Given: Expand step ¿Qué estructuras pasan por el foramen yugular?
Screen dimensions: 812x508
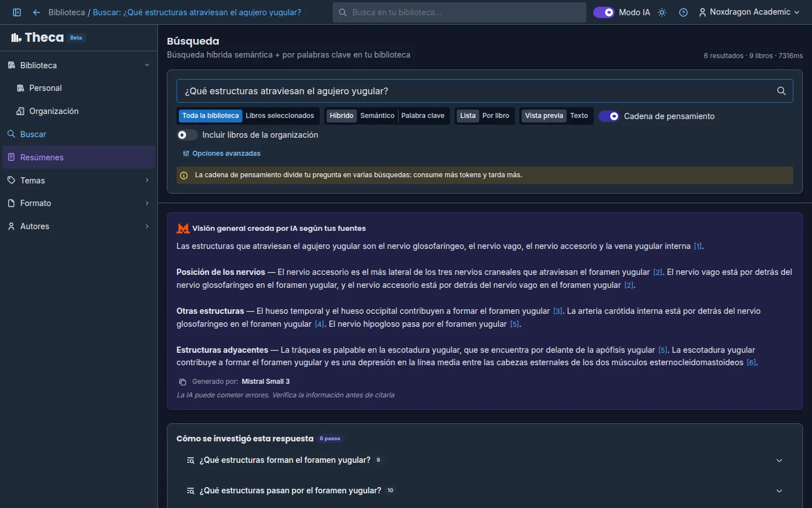Looking at the screenshot, I should [x=485, y=491].
